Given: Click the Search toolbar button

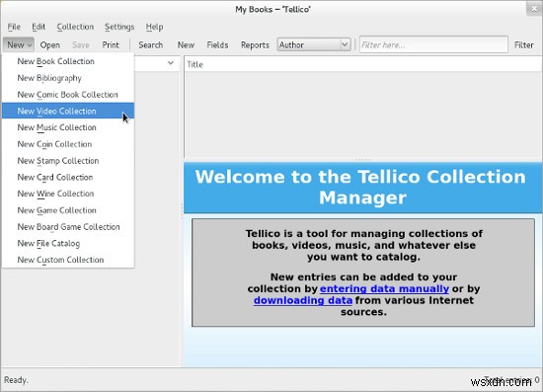Looking at the screenshot, I should 151,45.
